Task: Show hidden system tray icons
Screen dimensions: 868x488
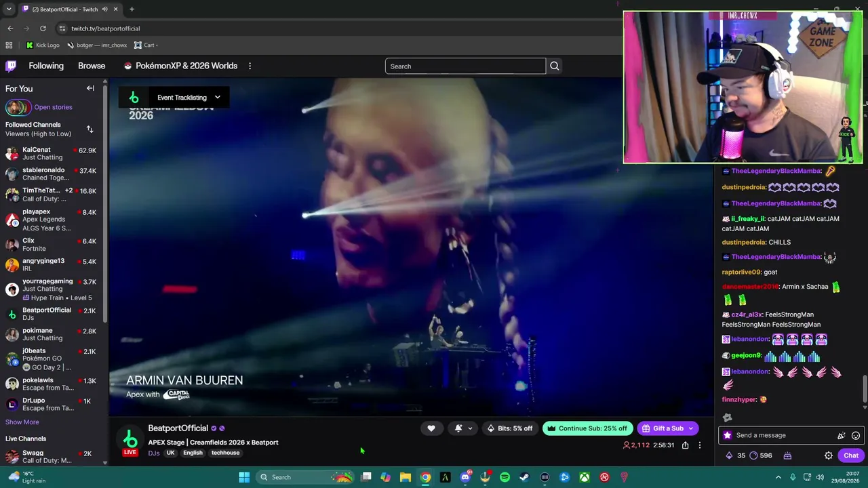Action: click(778, 477)
